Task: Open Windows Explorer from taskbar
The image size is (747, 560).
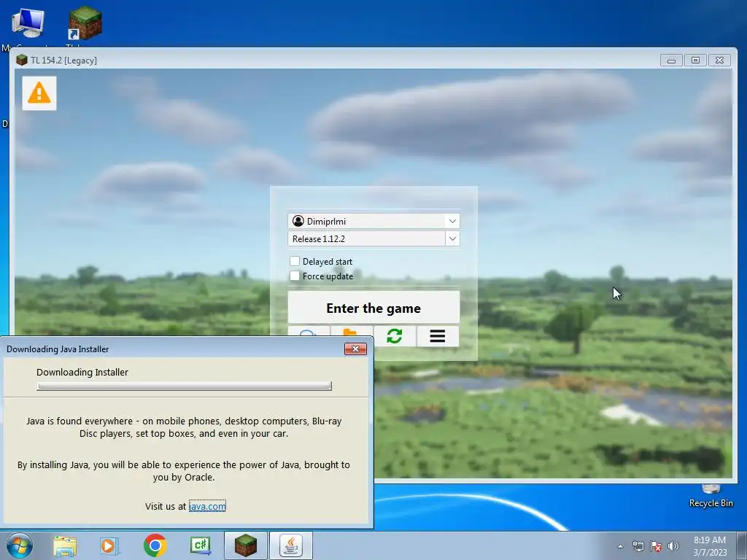Action: coord(65,545)
